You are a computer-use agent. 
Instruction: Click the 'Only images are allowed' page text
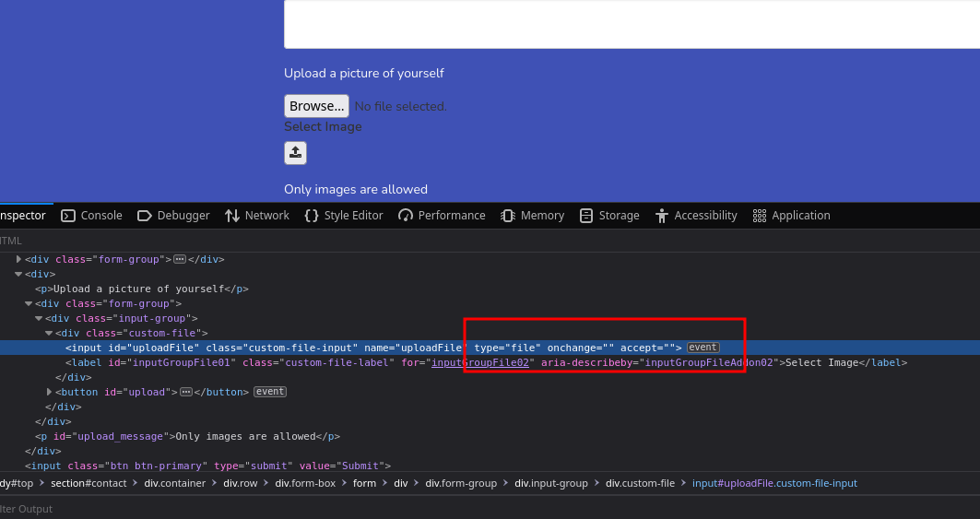(356, 190)
